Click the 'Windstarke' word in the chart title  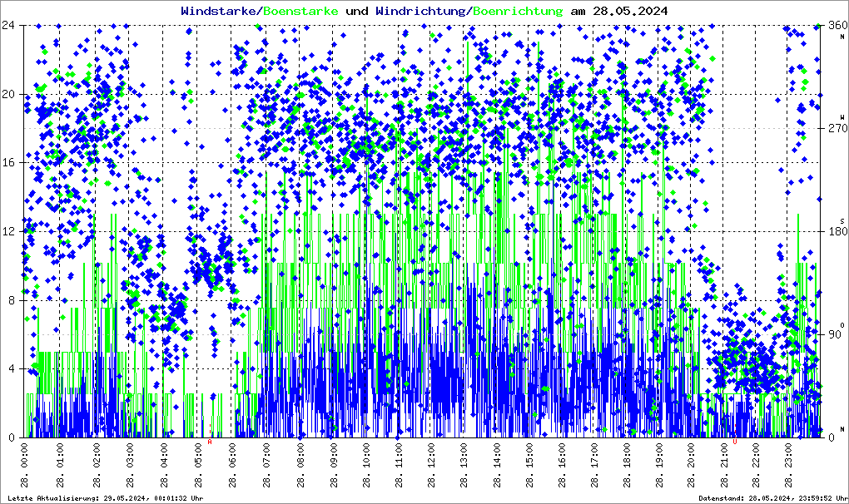point(218,11)
